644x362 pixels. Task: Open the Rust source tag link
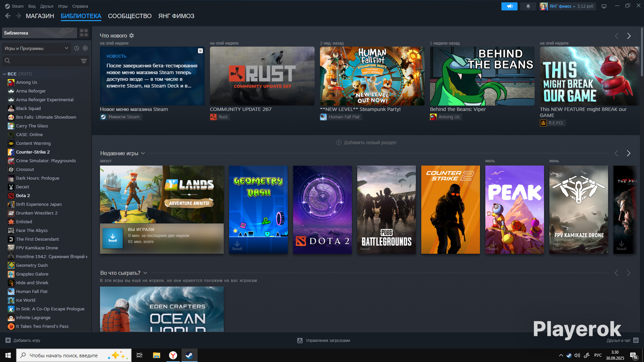(x=220, y=117)
